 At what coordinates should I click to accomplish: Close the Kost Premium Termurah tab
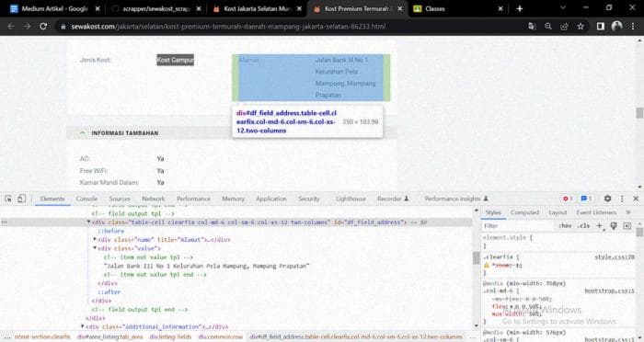400,8
